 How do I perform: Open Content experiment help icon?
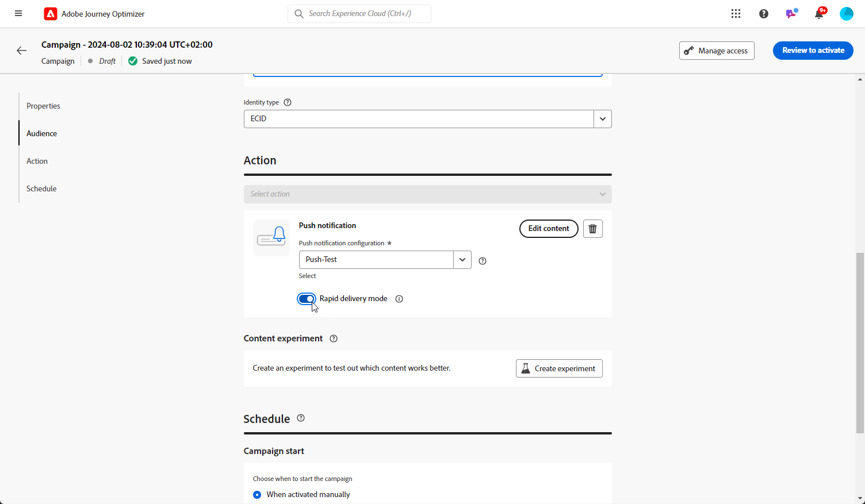[x=334, y=338]
